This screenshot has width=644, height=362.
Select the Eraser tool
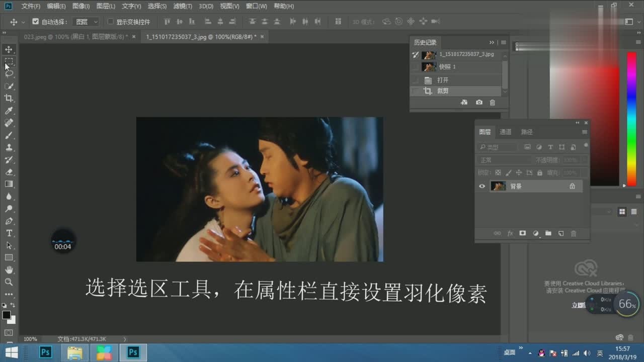point(9,172)
